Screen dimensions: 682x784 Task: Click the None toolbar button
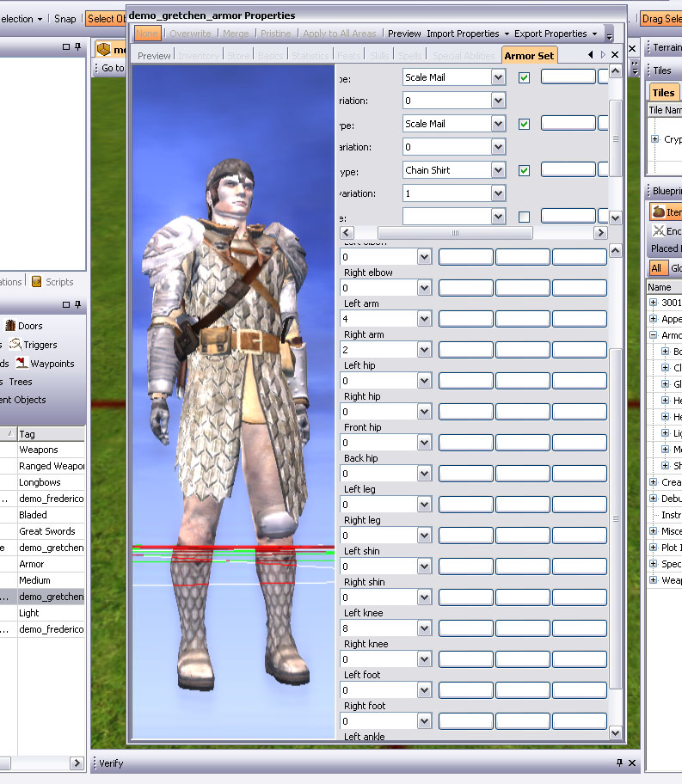coord(147,34)
